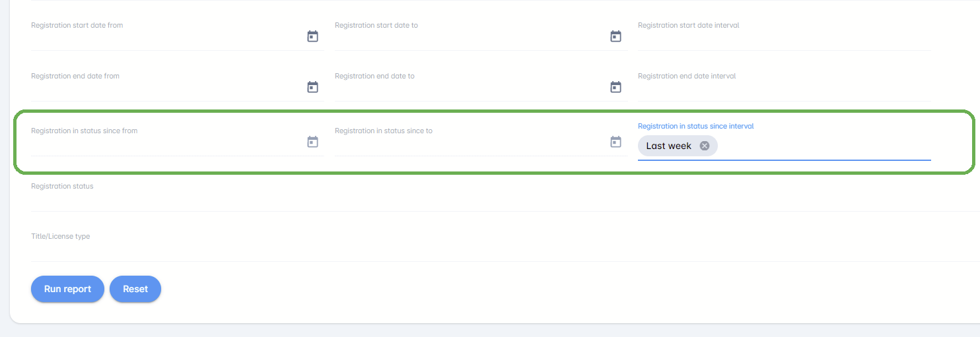Screen dimensions: 980x337
Task: Click Registration start date to field
Action: pos(469,38)
